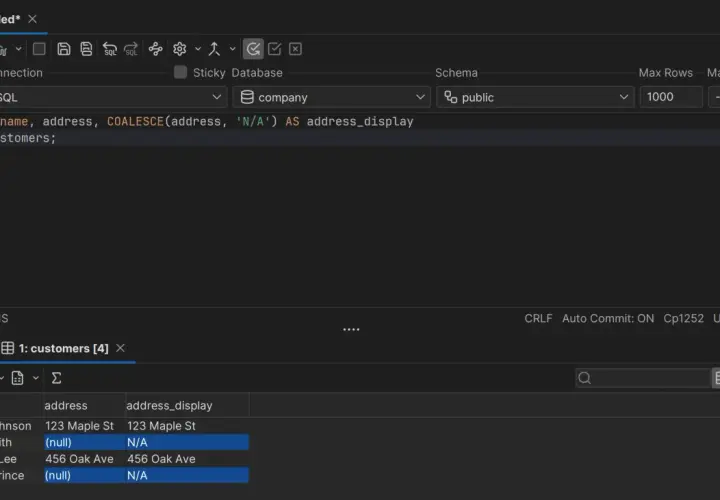Click the four-dot panel splitter handle
Screen dimensions: 720x500
coord(351,330)
